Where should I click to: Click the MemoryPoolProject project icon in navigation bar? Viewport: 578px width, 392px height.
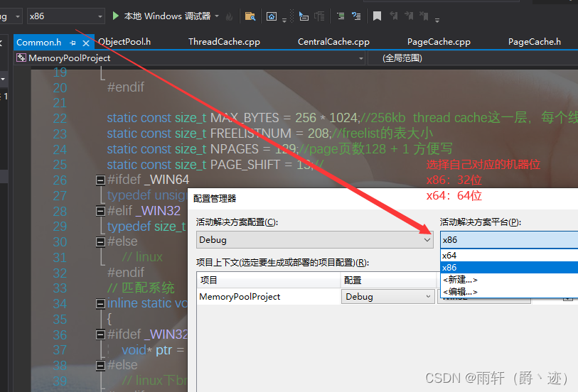click(21, 58)
